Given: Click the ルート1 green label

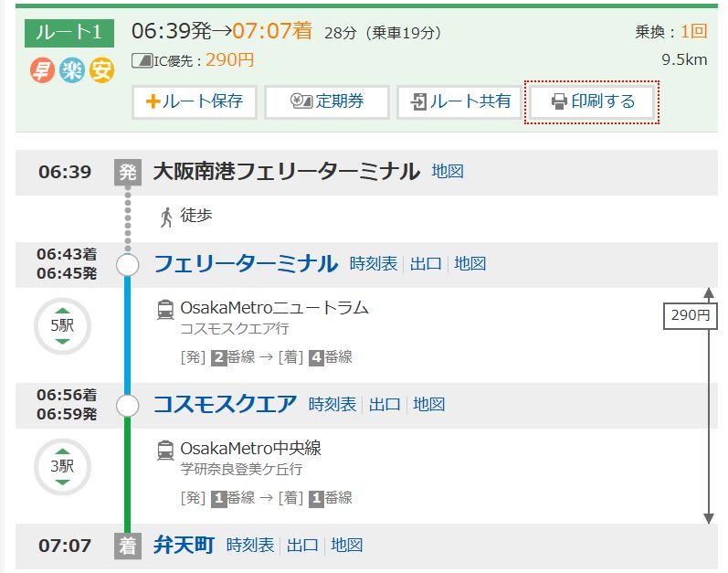Looking at the screenshot, I should pos(69,33).
